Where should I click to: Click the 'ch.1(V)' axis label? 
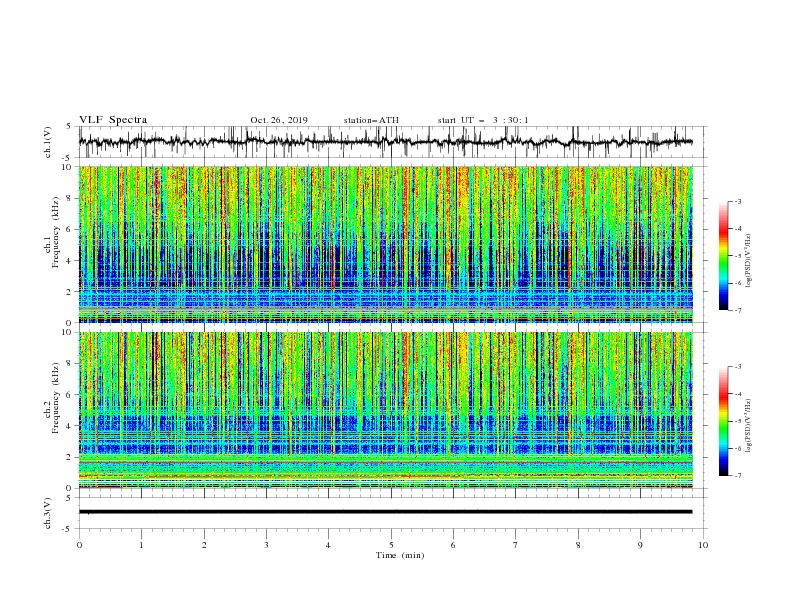(48, 142)
